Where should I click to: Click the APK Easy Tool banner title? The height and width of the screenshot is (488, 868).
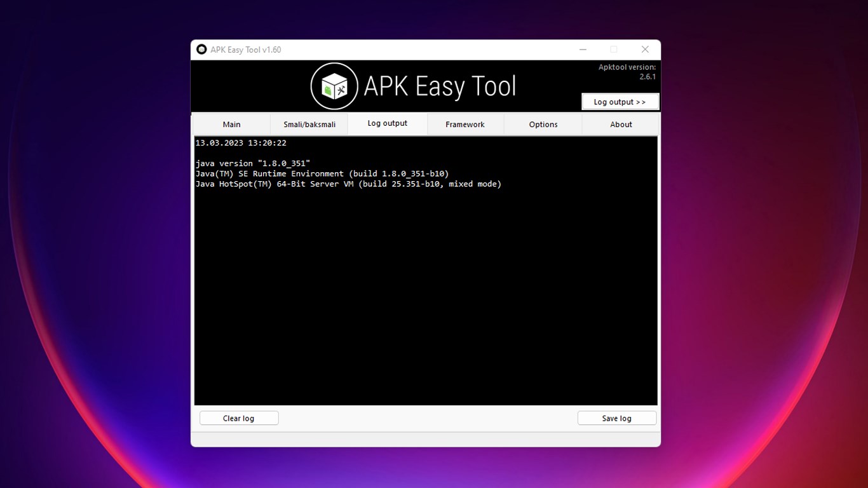coord(440,86)
